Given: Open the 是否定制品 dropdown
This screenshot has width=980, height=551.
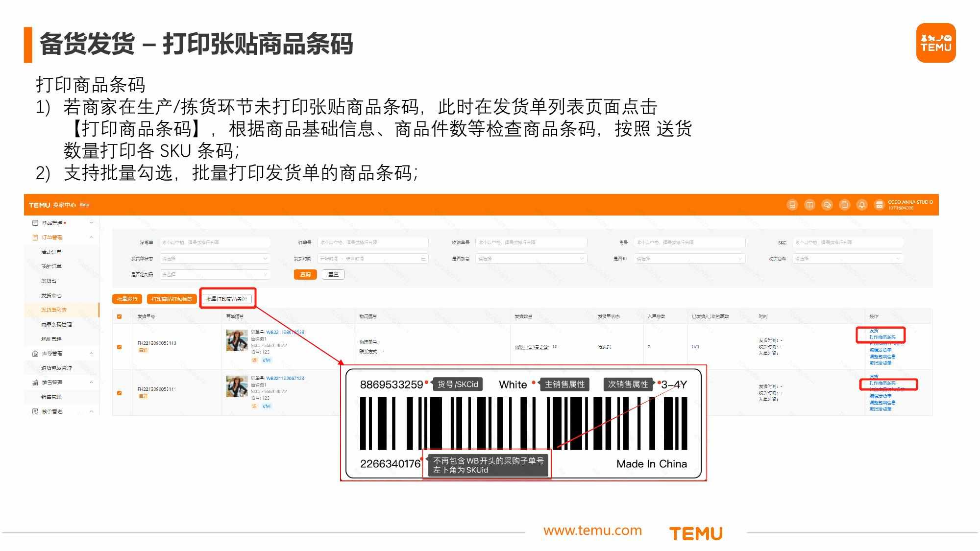Looking at the screenshot, I should (215, 274).
